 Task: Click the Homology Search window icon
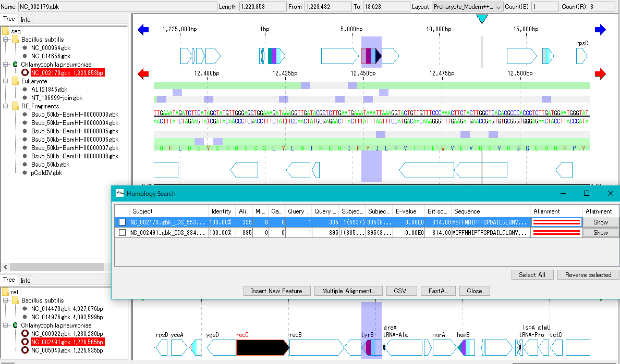pyautogui.click(x=119, y=193)
